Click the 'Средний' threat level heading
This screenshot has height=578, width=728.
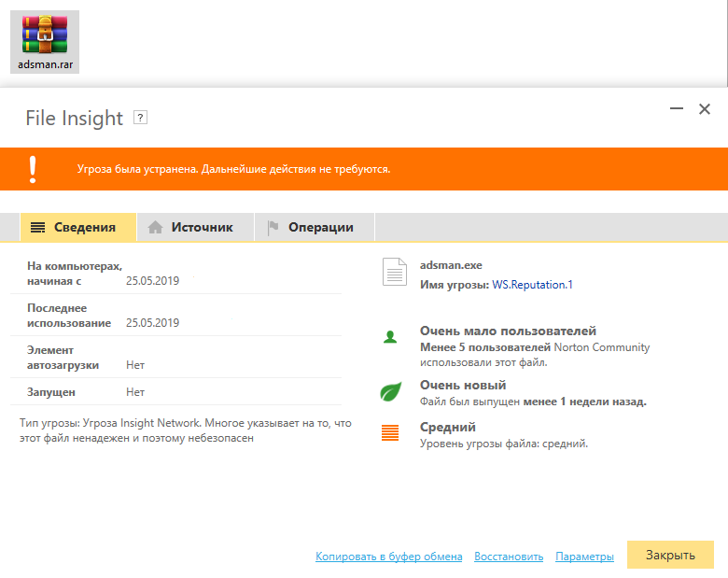tap(448, 427)
